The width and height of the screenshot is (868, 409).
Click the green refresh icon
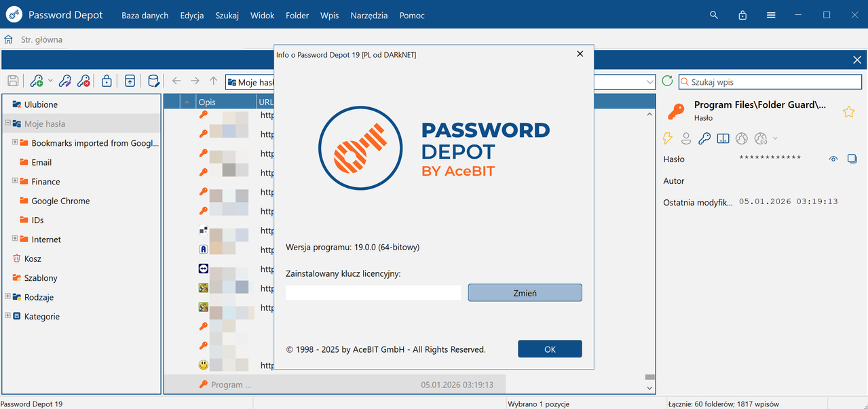pyautogui.click(x=667, y=81)
